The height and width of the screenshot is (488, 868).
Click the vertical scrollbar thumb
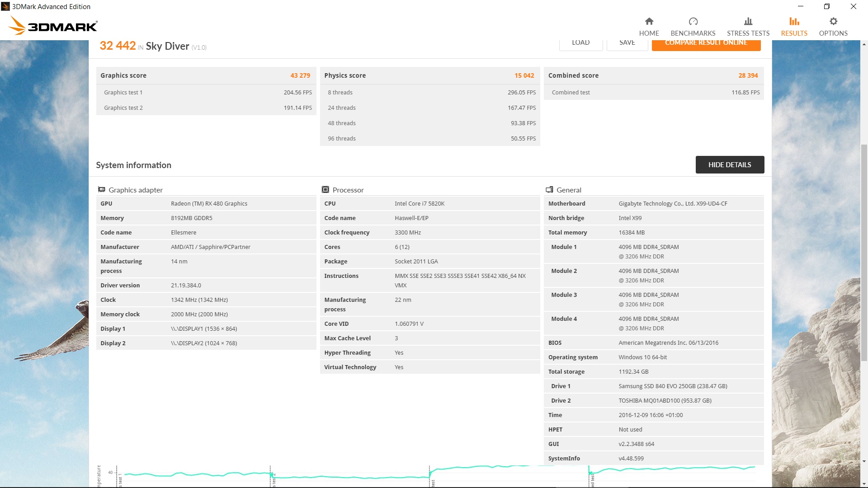[864, 252]
